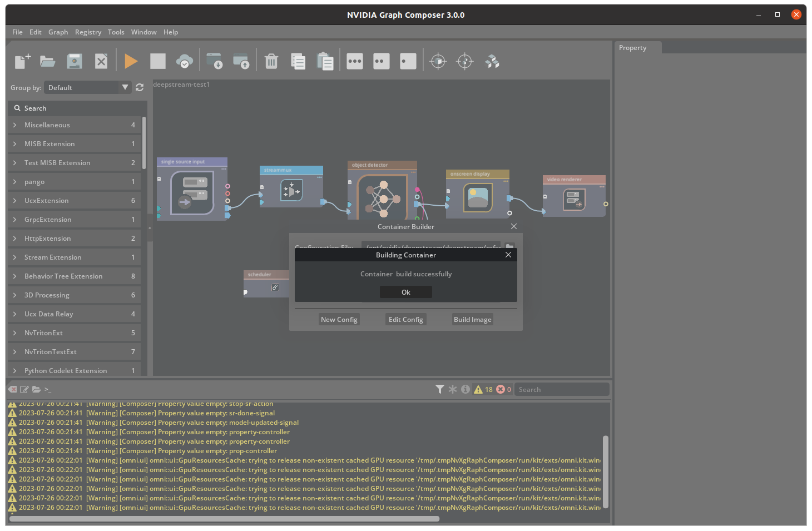Expand the NvTritonExt group
Image resolution: width=812 pixels, height=531 pixels.
pyautogui.click(x=74, y=333)
